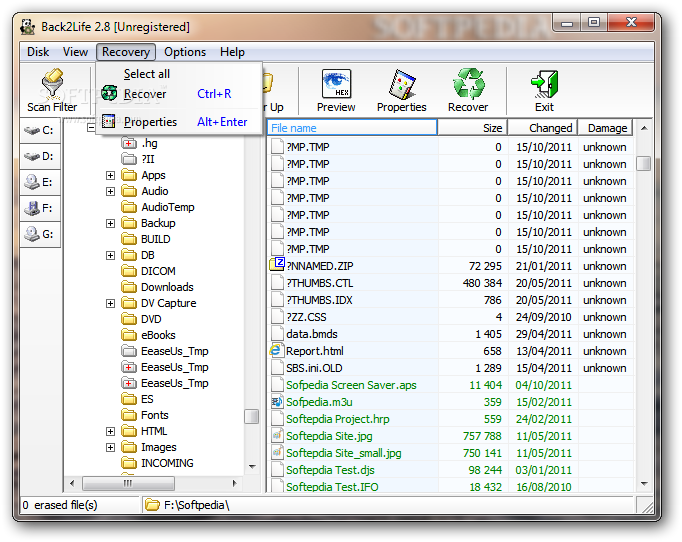Image resolution: width=682 pixels, height=542 pixels.
Task: Open the Disk menu
Action: 38,52
